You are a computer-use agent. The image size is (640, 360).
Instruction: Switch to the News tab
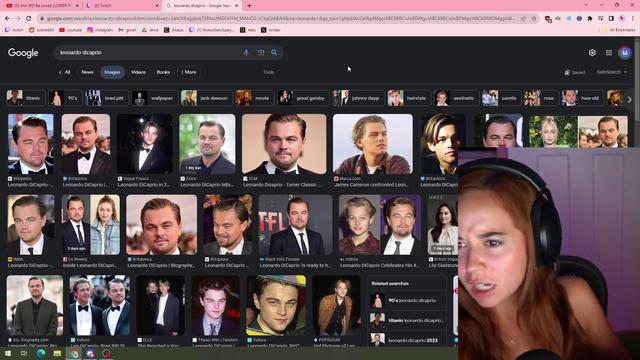click(x=87, y=72)
